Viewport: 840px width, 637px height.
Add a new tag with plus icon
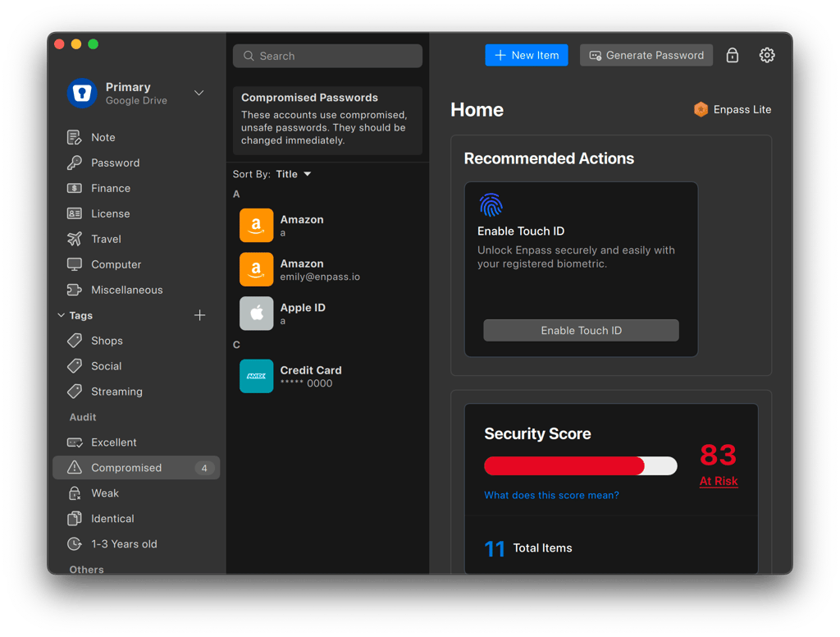(200, 315)
